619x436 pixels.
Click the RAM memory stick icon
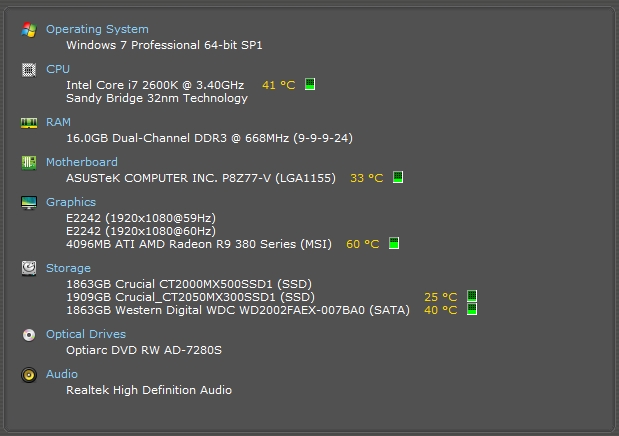click(29, 123)
